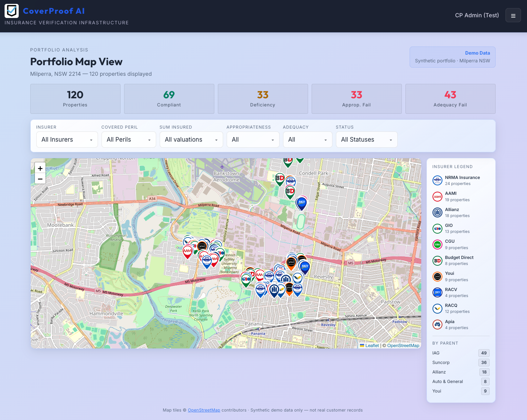
Task: Click the green GIO pin by the M5 Motorway
Action: (x=246, y=280)
